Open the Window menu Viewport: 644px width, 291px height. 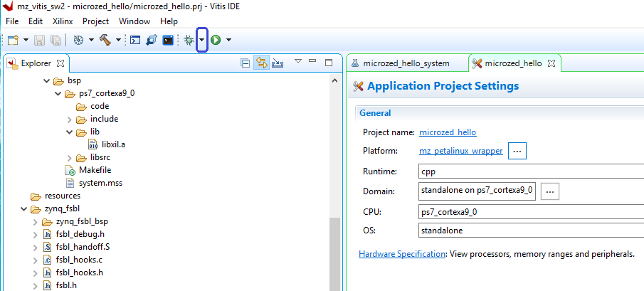(x=134, y=21)
